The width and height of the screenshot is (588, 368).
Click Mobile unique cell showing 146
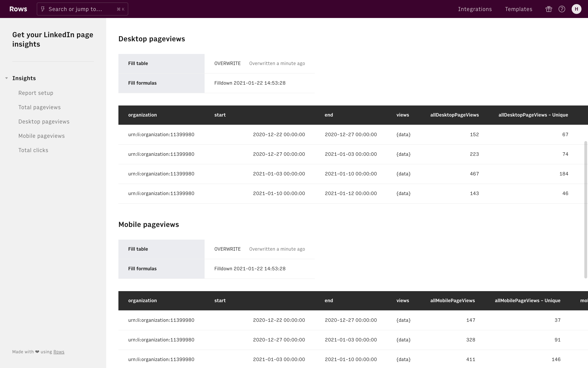pyautogui.click(x=556, y=359)
